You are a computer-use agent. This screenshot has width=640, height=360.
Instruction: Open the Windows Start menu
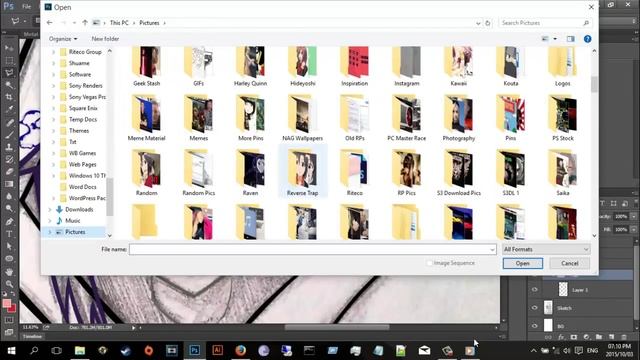[x=11, y=350]
